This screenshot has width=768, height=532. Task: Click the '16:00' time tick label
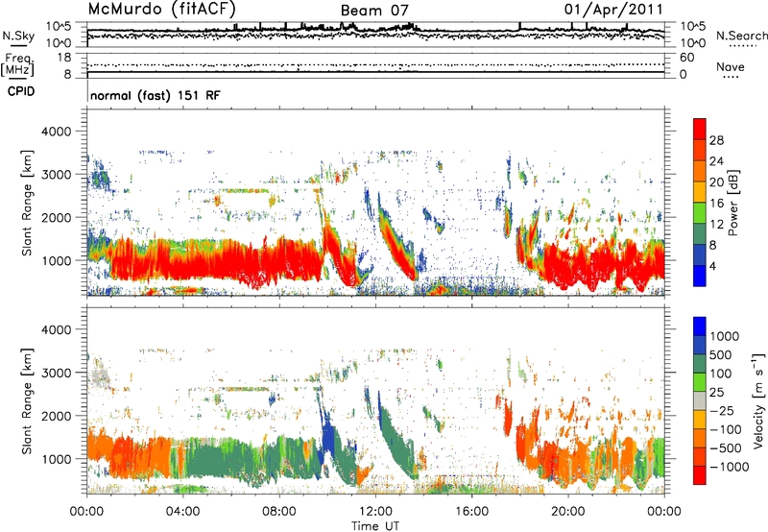point(471,512)
